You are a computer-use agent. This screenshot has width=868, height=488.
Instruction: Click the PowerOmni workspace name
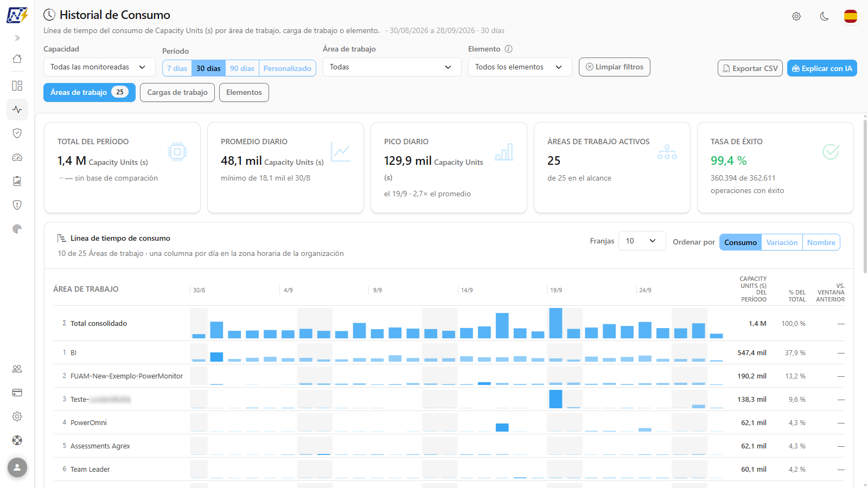(x=88, y=422)
